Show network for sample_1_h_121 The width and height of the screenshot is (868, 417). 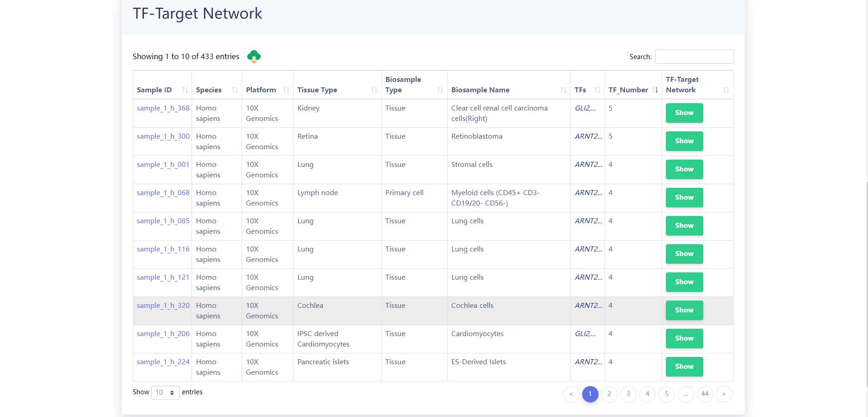684,282
